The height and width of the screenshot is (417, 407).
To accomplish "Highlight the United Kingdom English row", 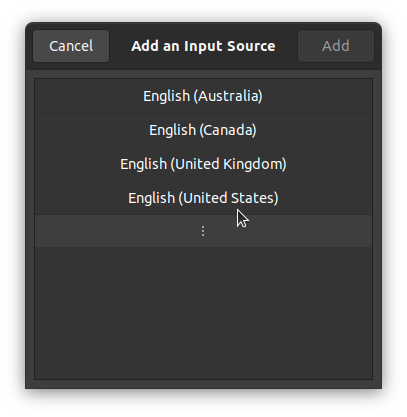I will [203, 164].
